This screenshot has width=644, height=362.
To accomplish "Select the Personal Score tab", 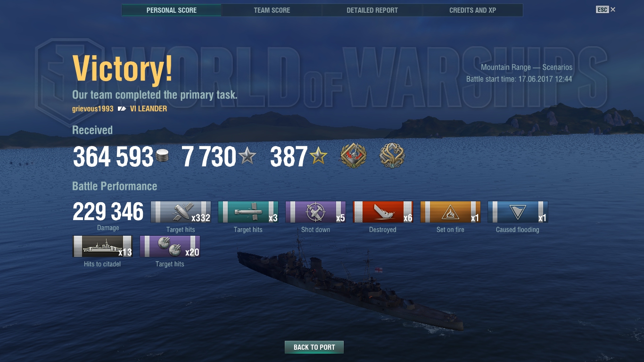I will (x=172, y=10).
